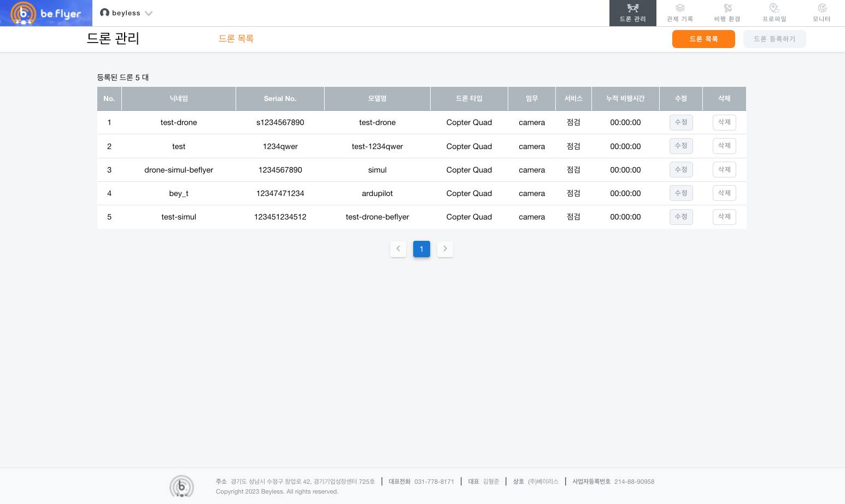Expand the beyless account dropdown arrow
The image size is (845, 504).
tap(149, 13)
